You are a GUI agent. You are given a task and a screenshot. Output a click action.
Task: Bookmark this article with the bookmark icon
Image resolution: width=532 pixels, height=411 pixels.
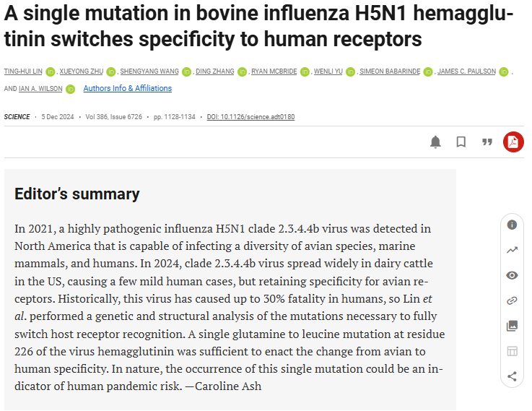tap(461, 142)
